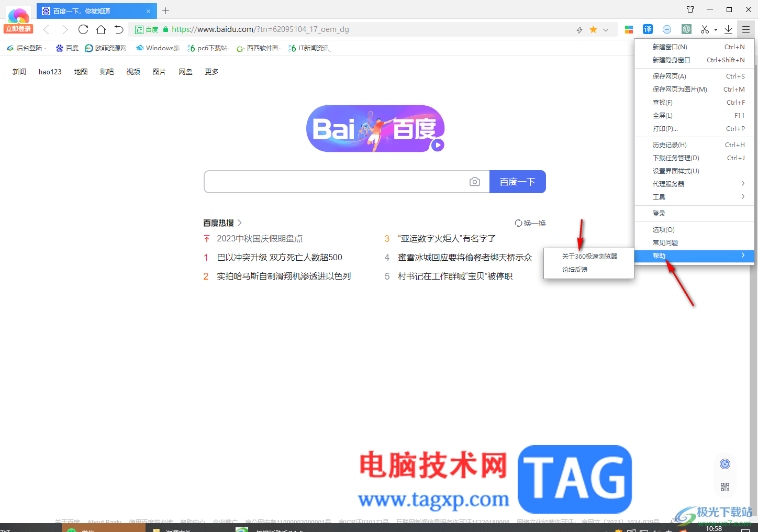Select 论坛反馈 in submenu

coord(589,270)
